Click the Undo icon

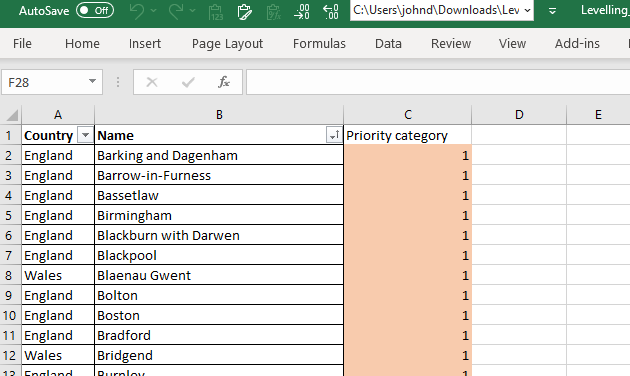[137, 11]
